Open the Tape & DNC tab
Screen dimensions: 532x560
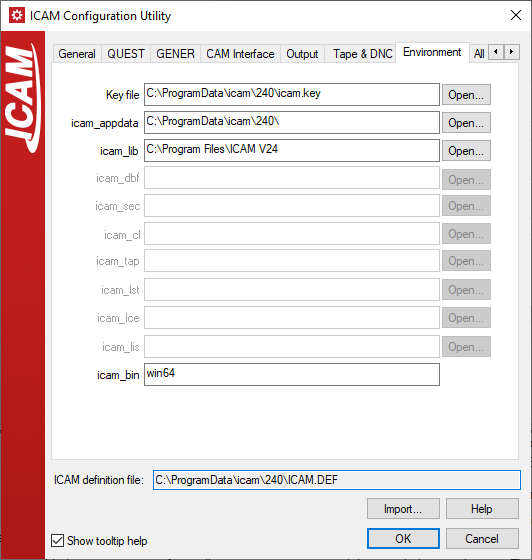[362, 54]
